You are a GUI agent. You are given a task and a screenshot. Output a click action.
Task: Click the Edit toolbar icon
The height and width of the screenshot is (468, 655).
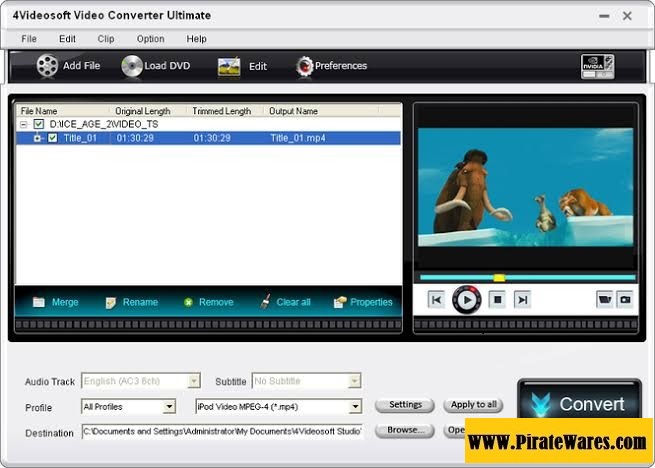[229, 66]
